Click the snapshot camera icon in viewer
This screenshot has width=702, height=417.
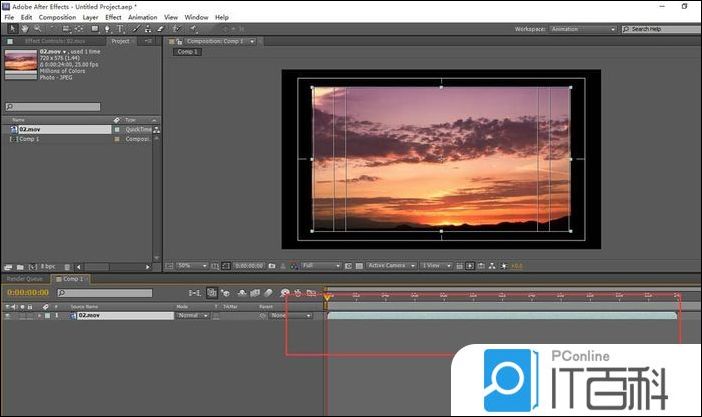click(272, 266)
